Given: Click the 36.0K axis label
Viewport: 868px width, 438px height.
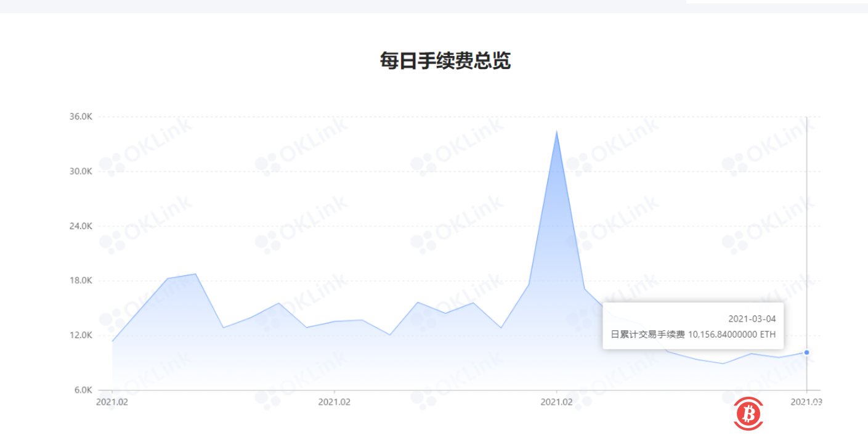Looking at the screenshot, I should [82, 115].
